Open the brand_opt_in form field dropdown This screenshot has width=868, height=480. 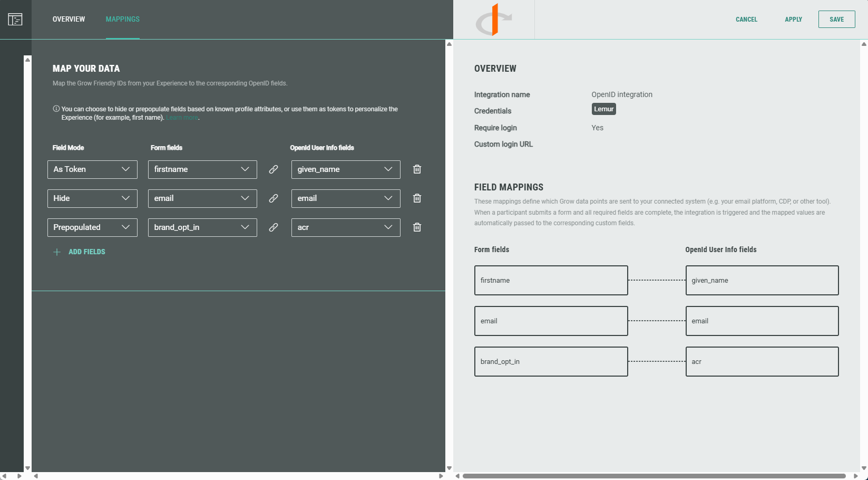pyautogui.click(x=202, y=227)
